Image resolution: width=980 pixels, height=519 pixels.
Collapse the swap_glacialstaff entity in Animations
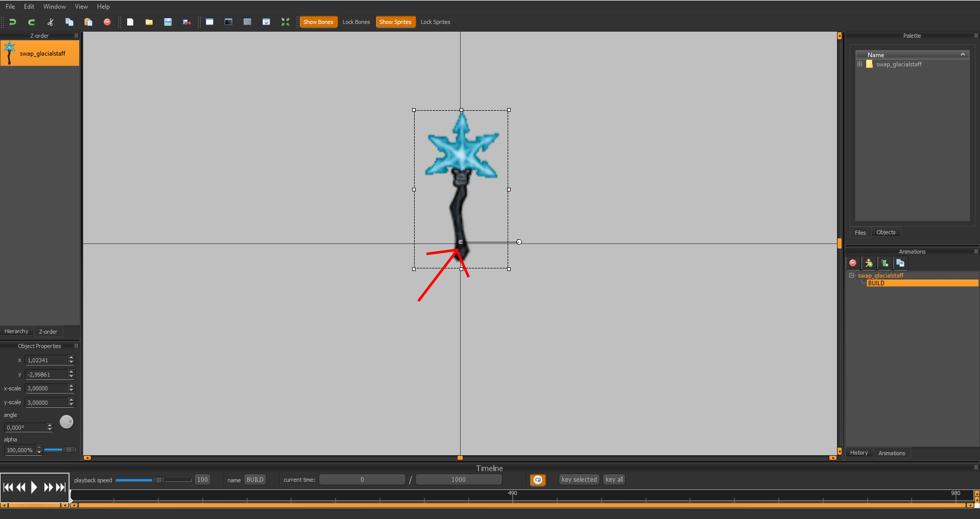point(851,276)
